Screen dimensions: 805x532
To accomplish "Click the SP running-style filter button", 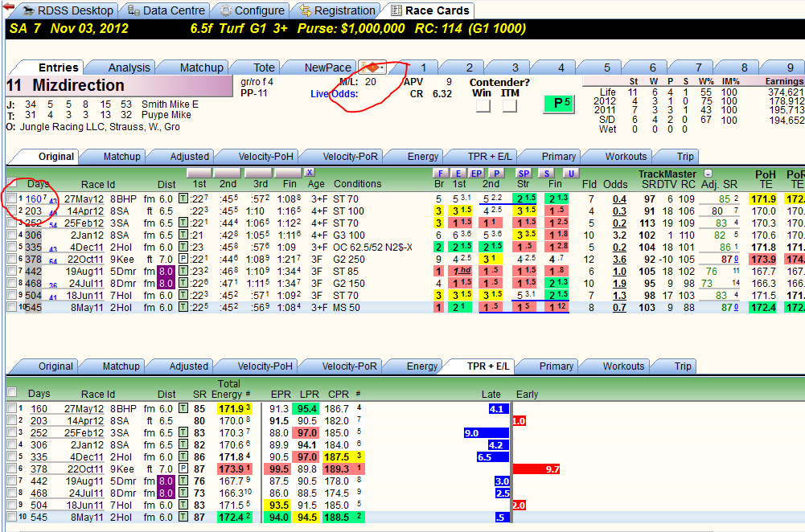I will [524, 174].
